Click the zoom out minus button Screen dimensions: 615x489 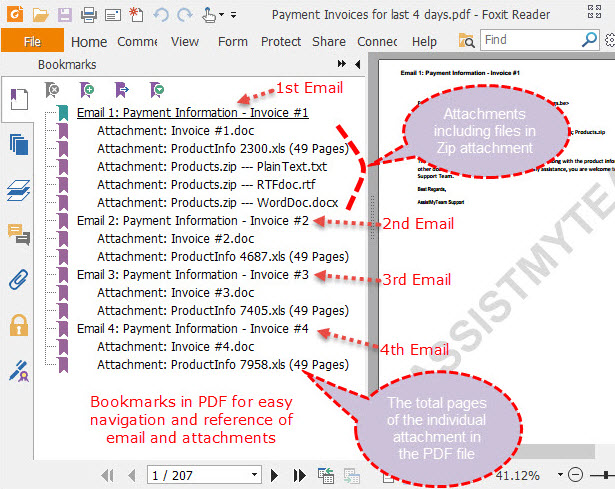point(574,475)
